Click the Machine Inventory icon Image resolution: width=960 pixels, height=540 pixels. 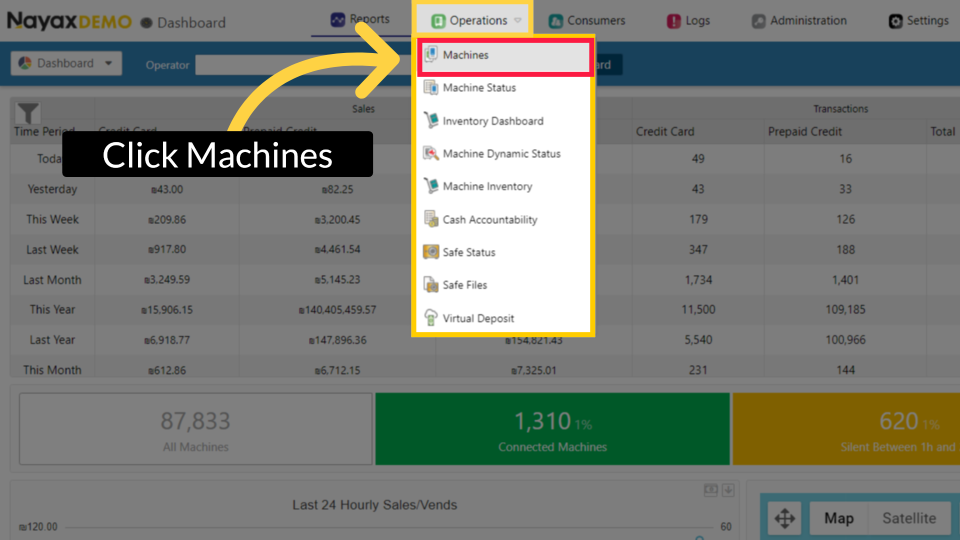pos(431,187)
